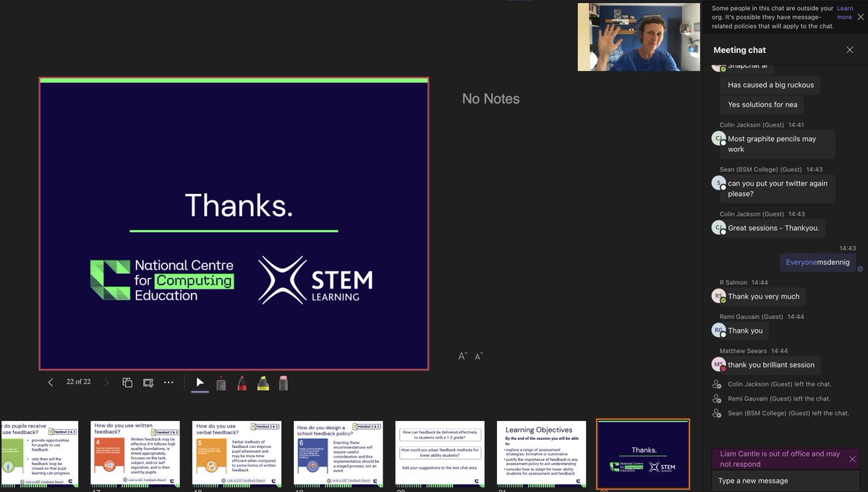868x492 pixels.
Task: Select the pink eraser tool
Action: tap(284, 383)
